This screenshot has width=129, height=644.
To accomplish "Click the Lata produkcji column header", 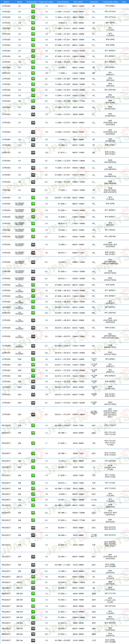I will [x=63, y=2].
